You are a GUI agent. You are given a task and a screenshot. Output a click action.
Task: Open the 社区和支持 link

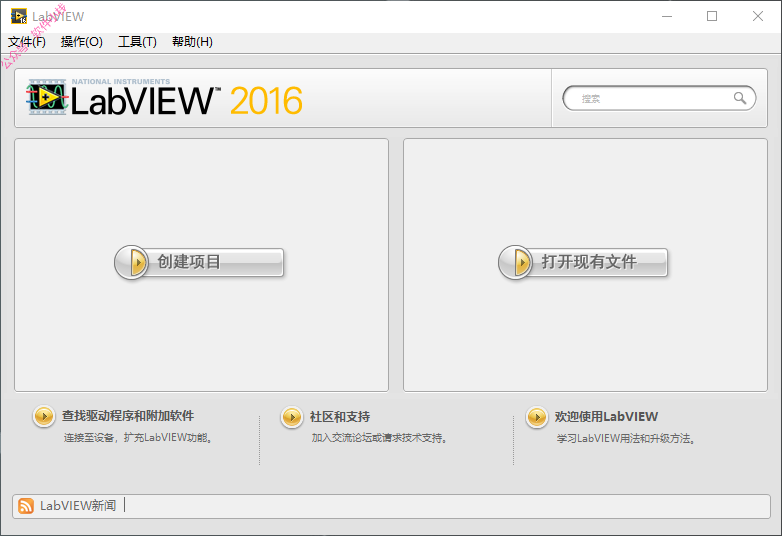[x=340, y=417]
